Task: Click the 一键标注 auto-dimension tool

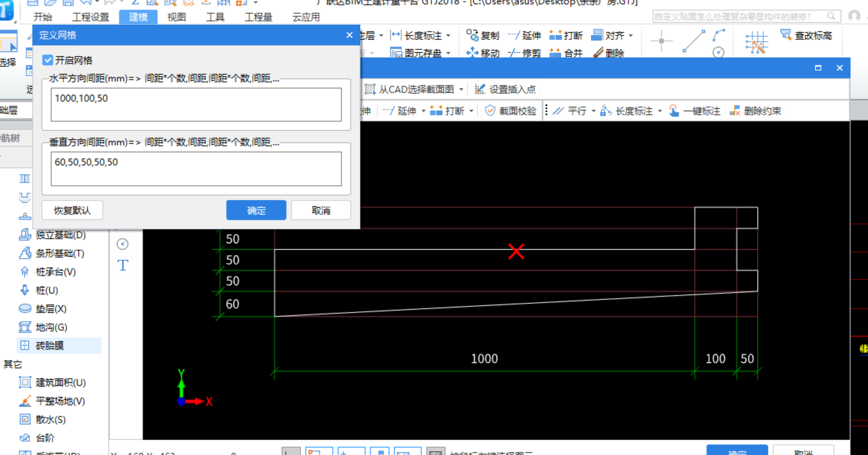Action: tap(695, 111)
